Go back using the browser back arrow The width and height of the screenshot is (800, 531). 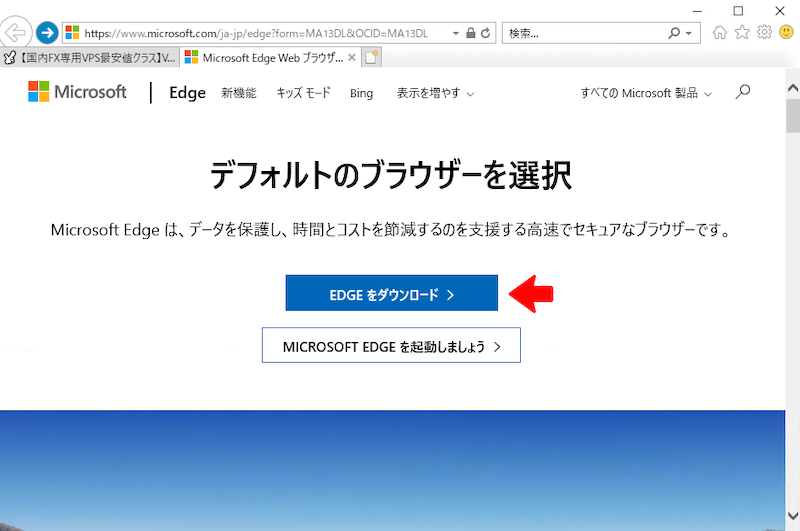coord(15,33)
